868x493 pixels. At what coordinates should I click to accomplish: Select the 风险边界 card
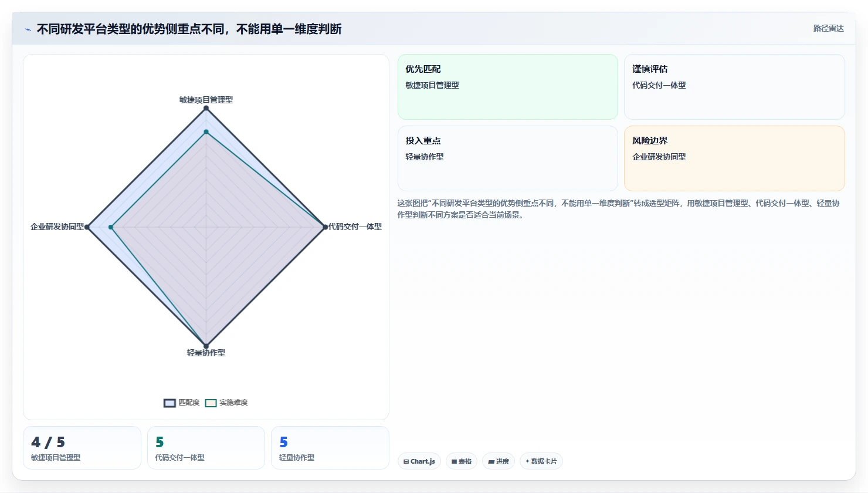(x=734, y=158)
